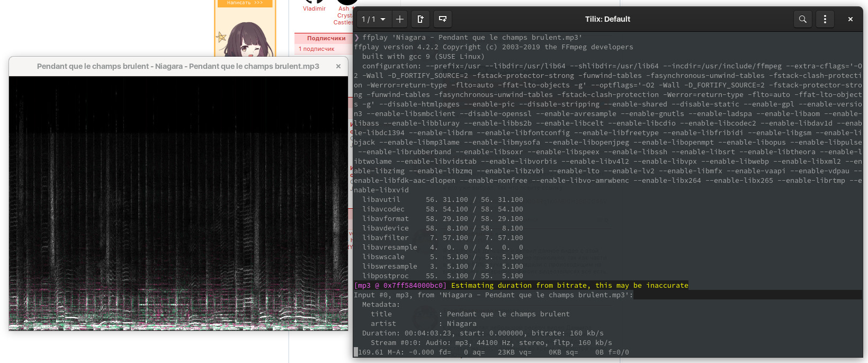
Task: Click the 'libswscale' version row
Action: coord(443,256)
